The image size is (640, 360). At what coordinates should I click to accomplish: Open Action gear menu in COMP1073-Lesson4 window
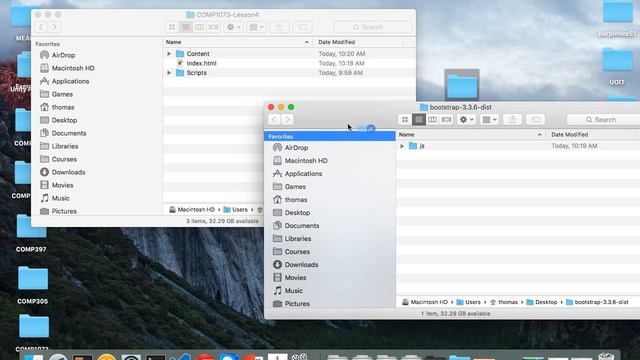(x=233, y=27)
